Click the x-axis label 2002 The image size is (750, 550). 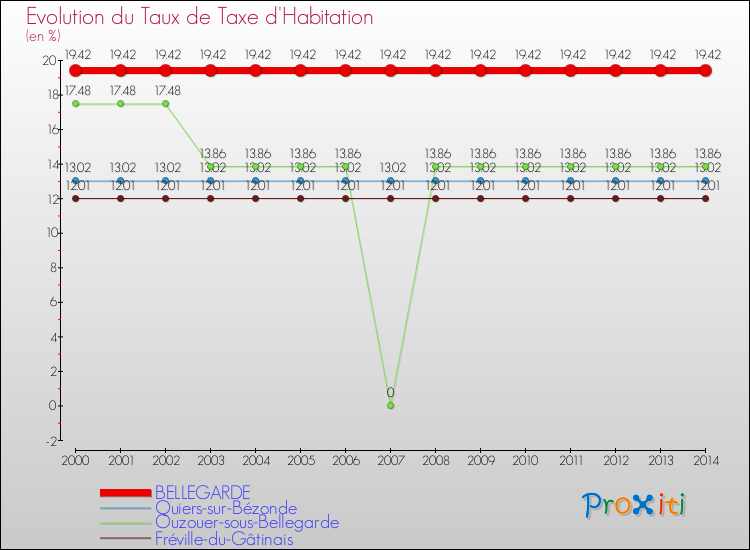pyautogui.click(x=165, y=461)
